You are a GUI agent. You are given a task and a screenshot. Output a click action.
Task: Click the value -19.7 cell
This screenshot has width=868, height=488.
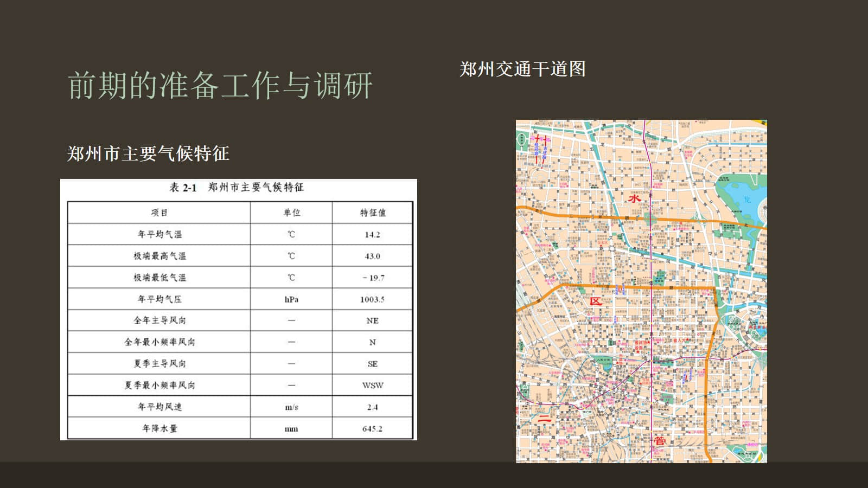click(x=373, y=278)
